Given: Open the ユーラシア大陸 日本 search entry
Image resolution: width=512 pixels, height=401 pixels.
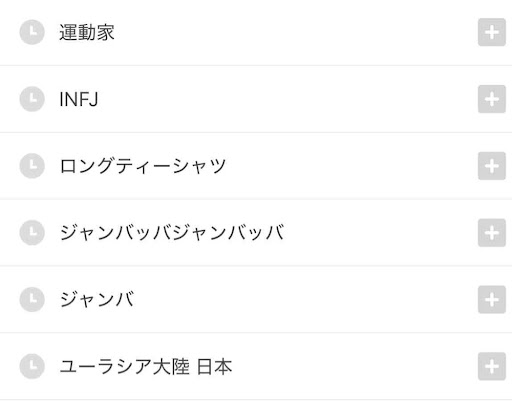Looking at the screenshot, I should (x=146, y=366).
